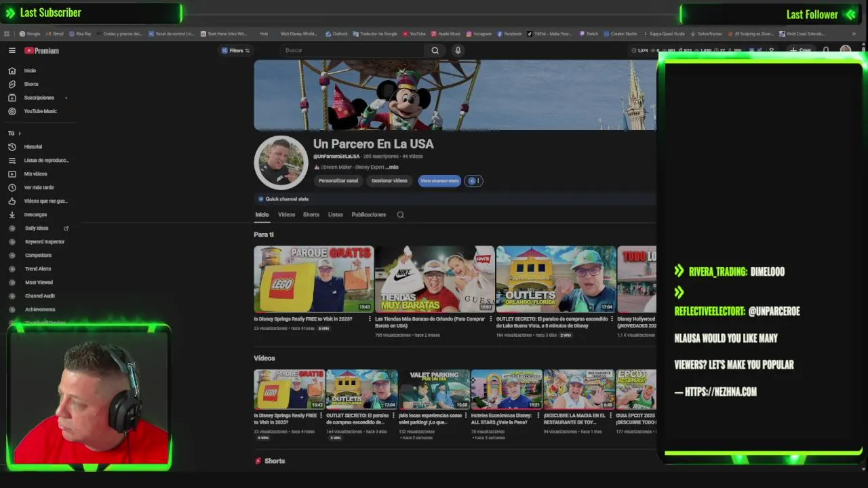Image resolution: width=868 pixels, height=488 pixels.
Task: Expand channel description with ...más
Action: pyautogui.click(x=392, y=167)
